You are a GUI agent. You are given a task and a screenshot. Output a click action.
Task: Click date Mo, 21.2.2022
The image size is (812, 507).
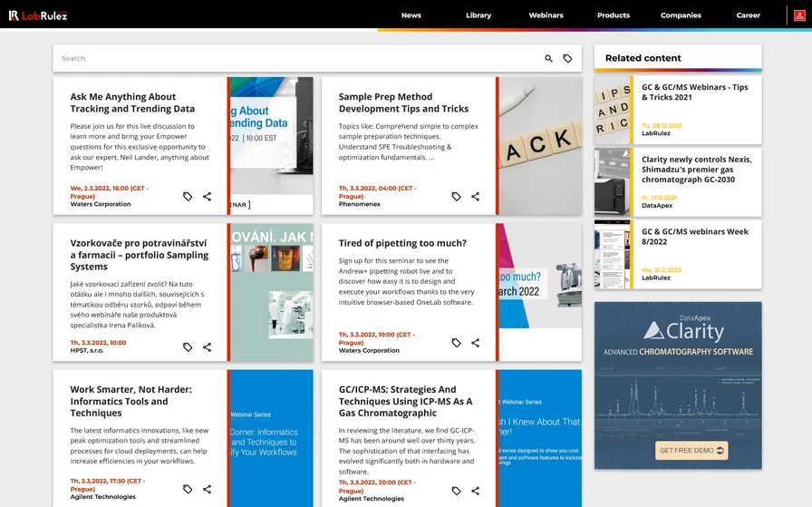[662, 270]
